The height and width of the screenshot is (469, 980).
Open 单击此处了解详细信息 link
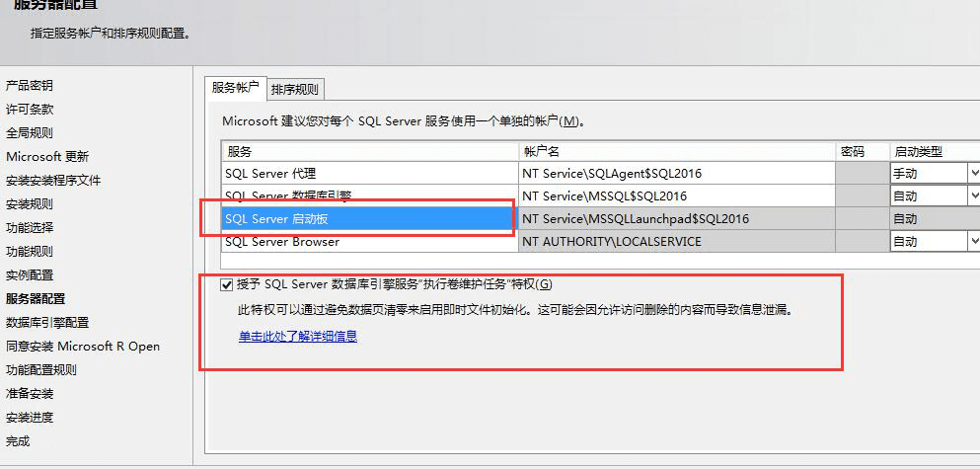point(297,337)
